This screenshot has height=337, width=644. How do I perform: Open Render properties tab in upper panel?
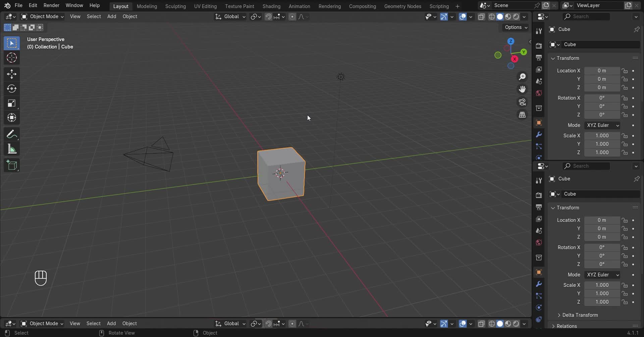tap(539, 46)
